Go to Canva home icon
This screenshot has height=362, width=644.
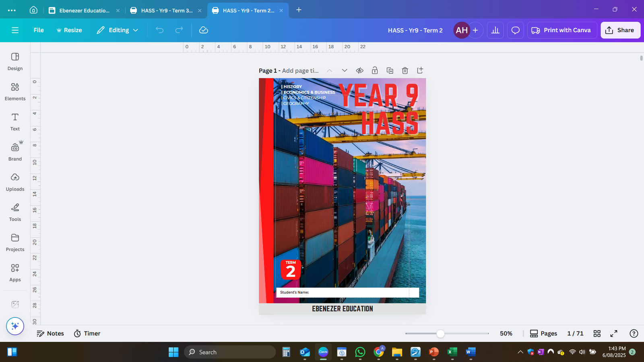pos(34,10)
